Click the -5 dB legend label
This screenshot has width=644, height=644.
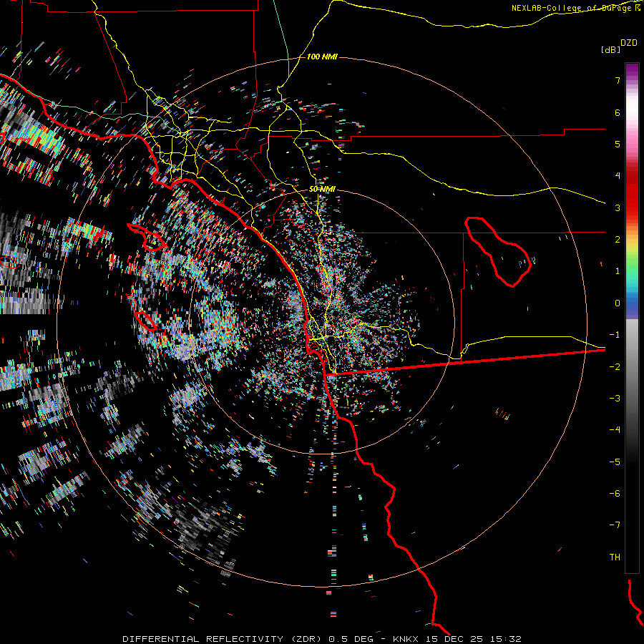pyautogui.click(x=615, y=462)
